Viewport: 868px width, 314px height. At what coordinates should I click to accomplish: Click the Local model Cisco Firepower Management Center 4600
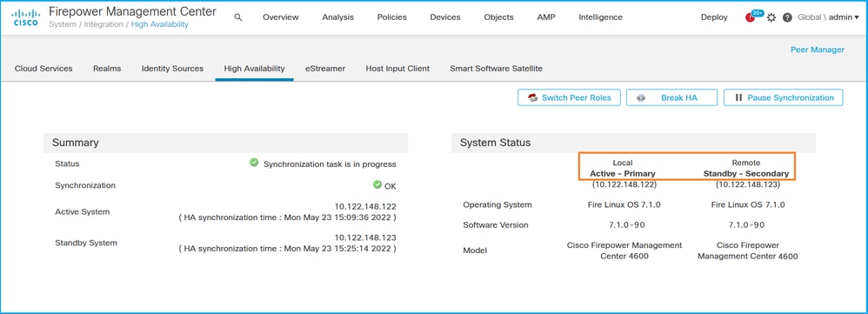(624, 251)
